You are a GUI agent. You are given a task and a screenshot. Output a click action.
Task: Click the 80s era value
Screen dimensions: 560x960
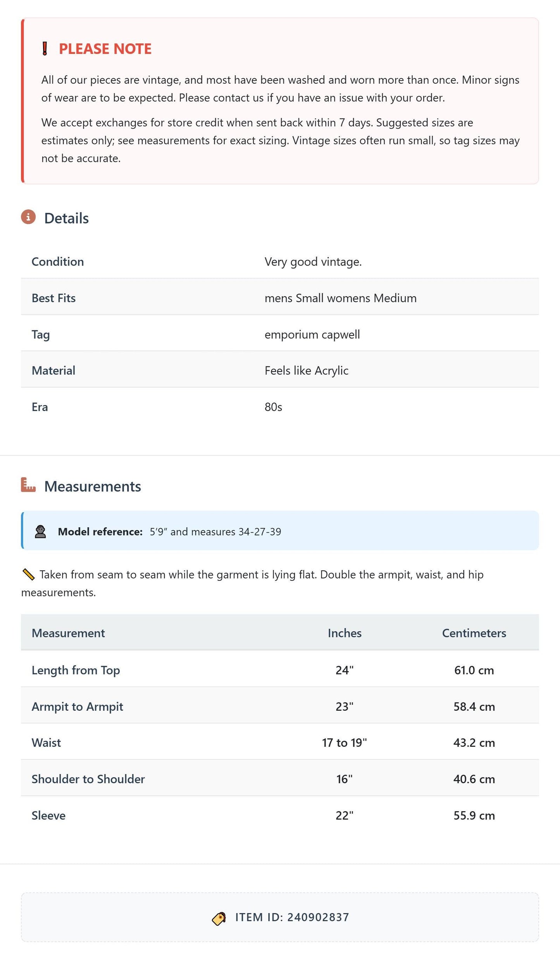(273, 407)
